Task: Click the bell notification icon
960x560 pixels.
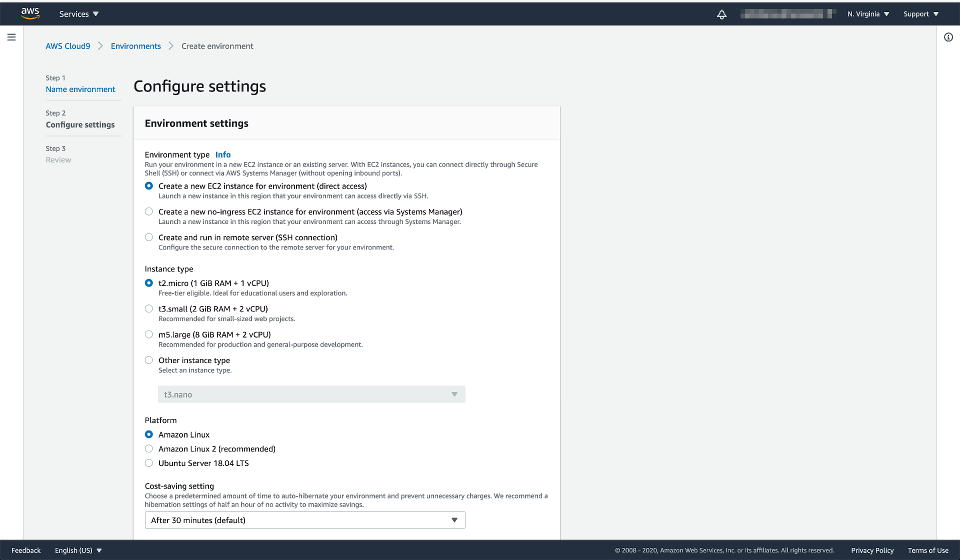Action: point(722,14)
